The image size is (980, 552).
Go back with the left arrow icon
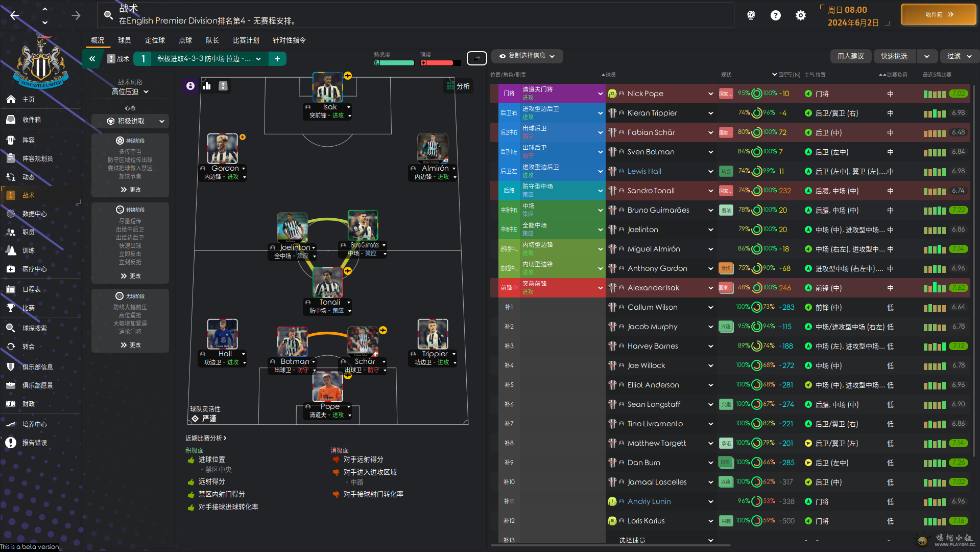tap(15, 15)
